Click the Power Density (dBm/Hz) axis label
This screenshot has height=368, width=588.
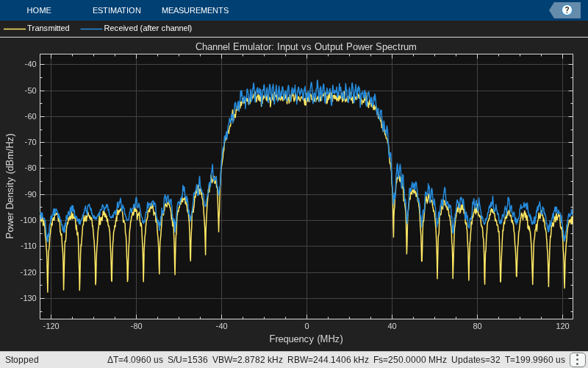10,186
